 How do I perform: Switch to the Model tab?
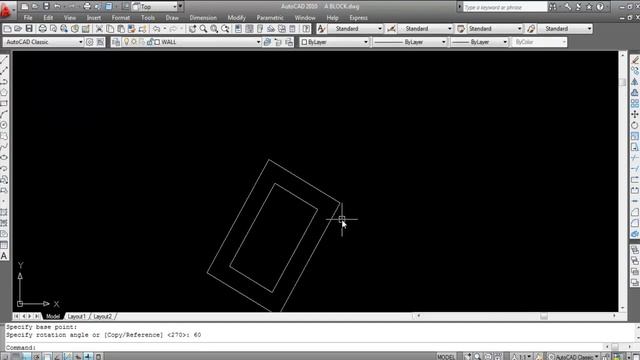[53, 316]
